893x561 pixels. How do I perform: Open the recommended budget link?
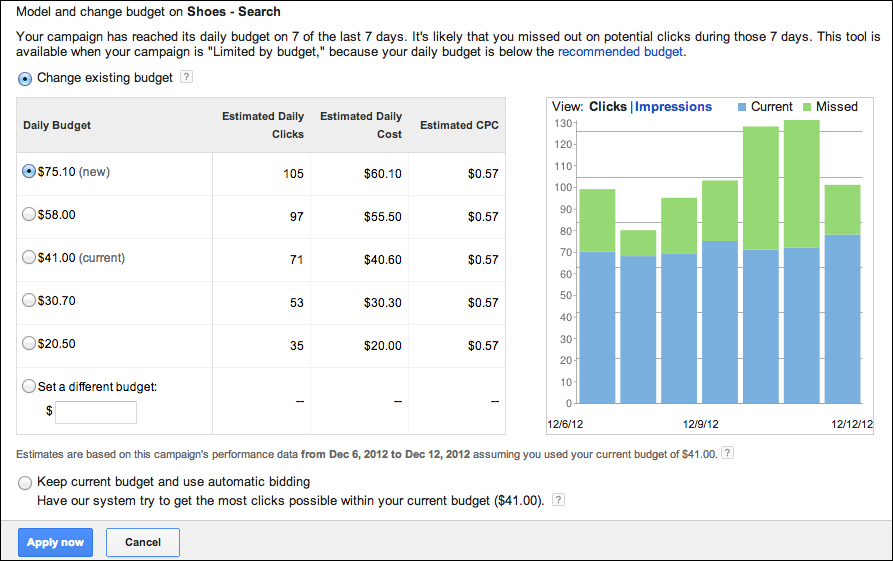pos(620,52)
